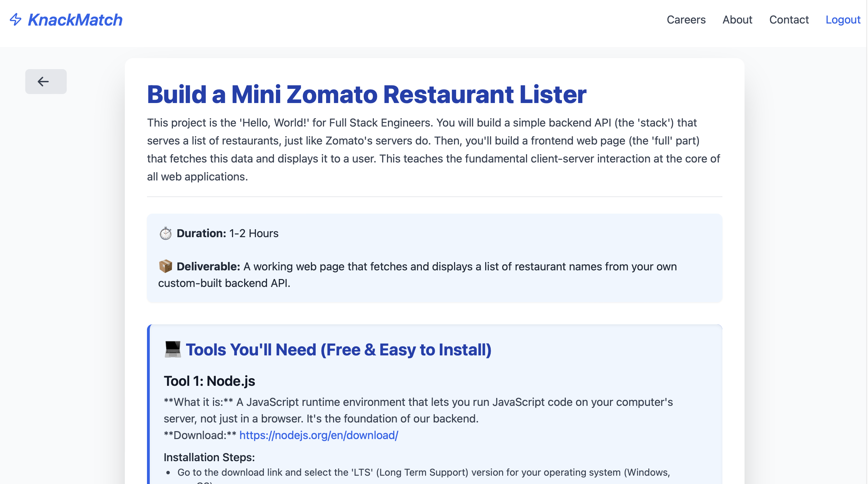Open the Careers navigation item
Image resolution: width=868 pixels, height=484 pixels.
click(686, 20)
